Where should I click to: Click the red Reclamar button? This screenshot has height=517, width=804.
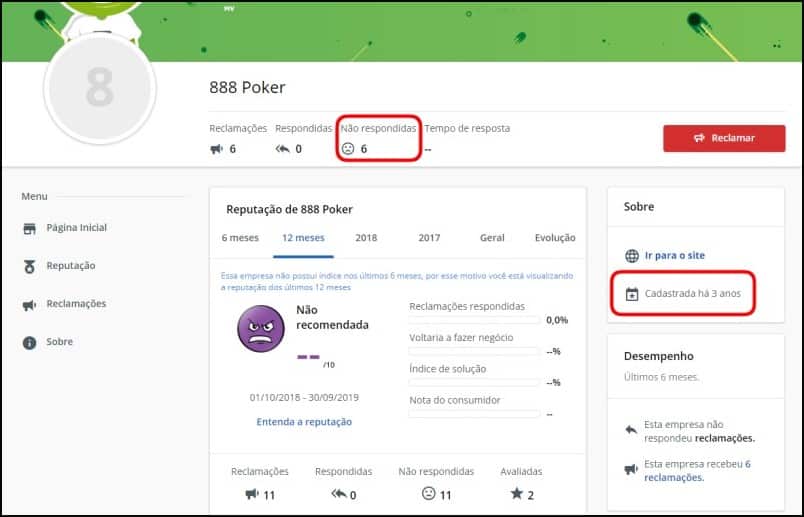(x=724, y=138)
